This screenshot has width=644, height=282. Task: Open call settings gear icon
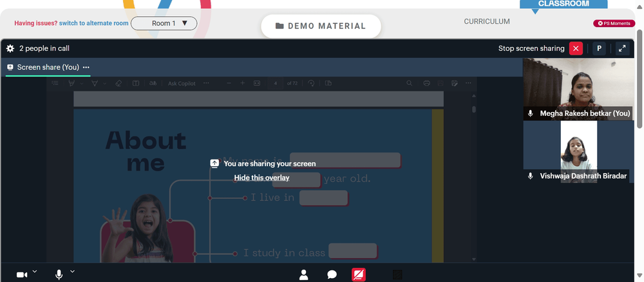click(10, 48)
